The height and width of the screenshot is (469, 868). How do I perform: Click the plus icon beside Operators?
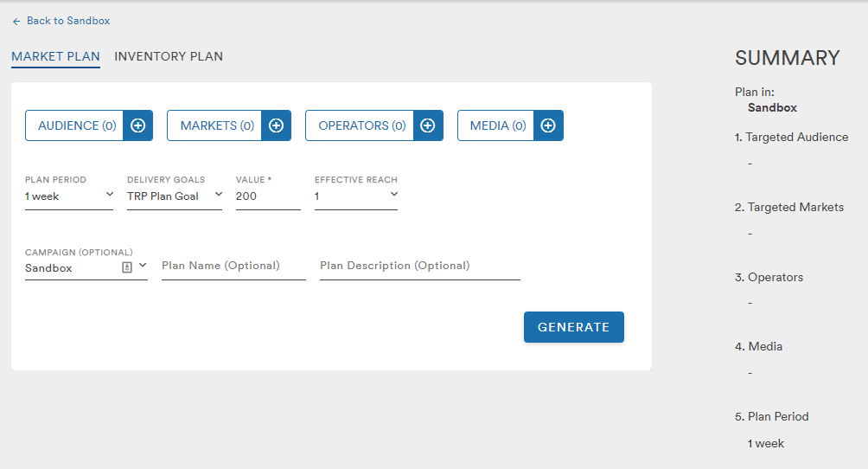pyautogui.click(x=428, y=125)
